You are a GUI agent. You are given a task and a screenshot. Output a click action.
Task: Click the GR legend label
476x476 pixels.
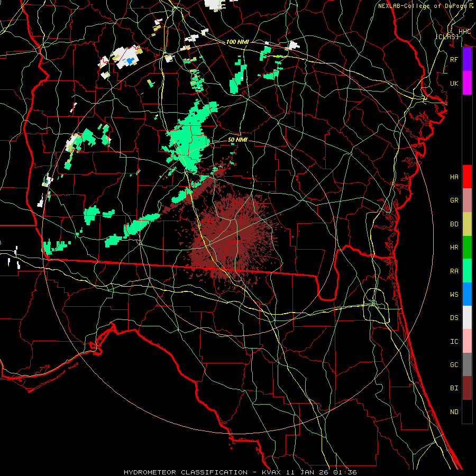click(454, 200)
